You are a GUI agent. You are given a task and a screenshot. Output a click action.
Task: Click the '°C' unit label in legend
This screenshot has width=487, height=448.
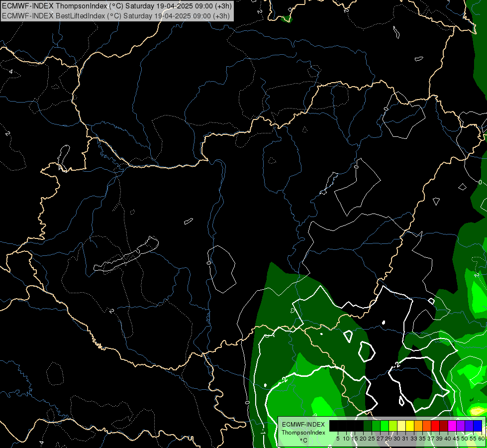(304, 441)
